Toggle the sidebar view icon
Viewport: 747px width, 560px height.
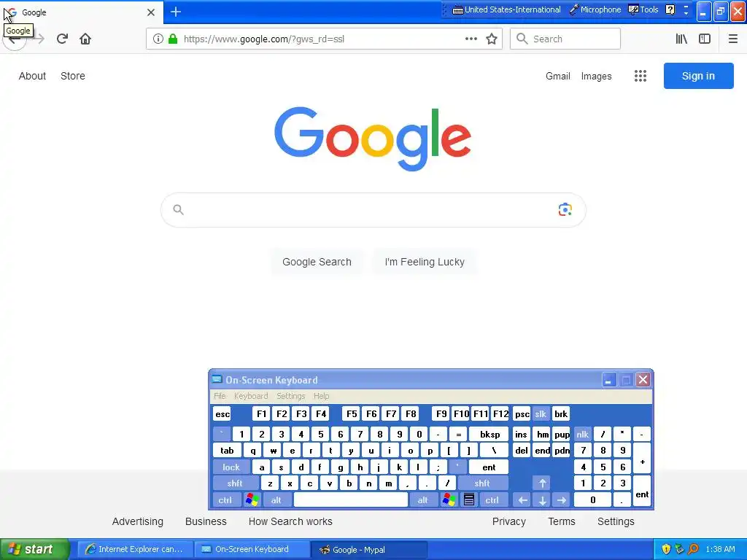pos(705,39)
